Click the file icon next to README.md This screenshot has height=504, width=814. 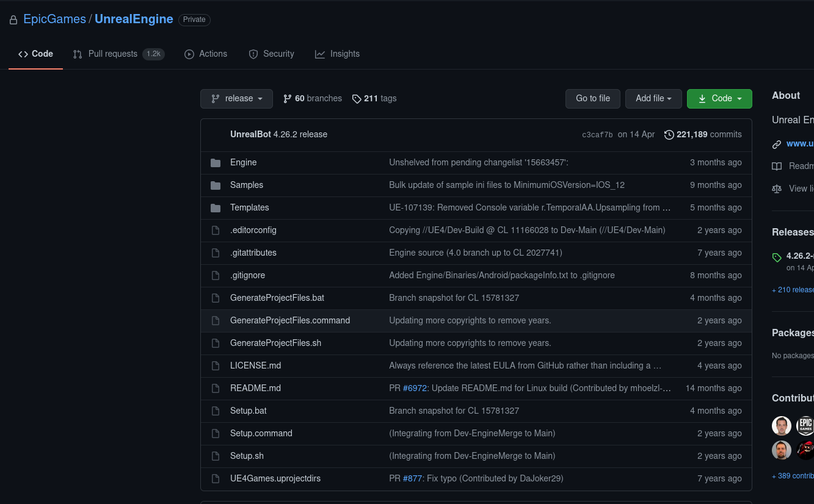pyautogui.click(x=216, y=388)
